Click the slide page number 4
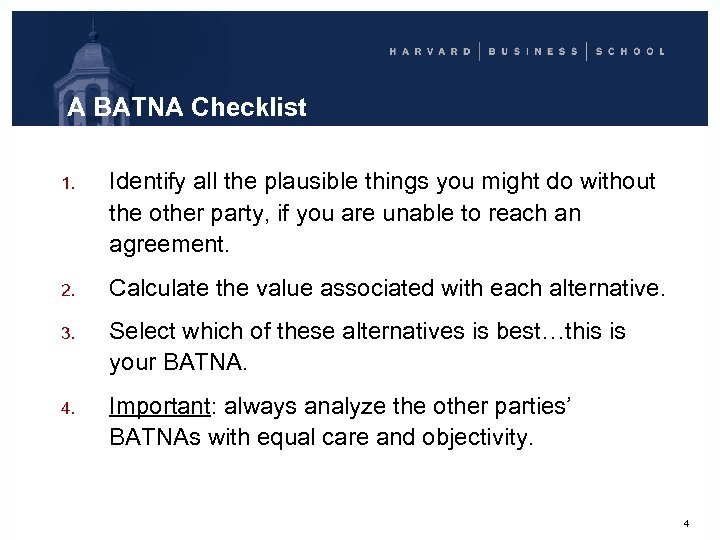720x540 pixels. point(686,523)
